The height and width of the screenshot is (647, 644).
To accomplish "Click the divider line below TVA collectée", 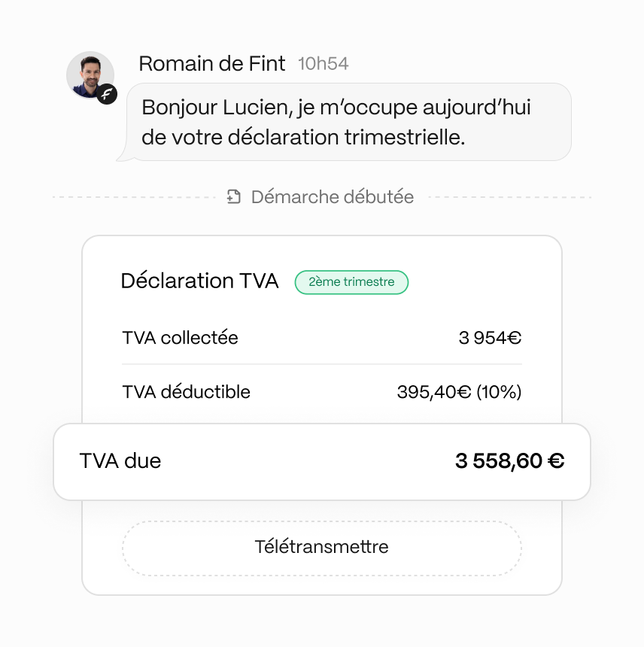I will click(321, 365).
